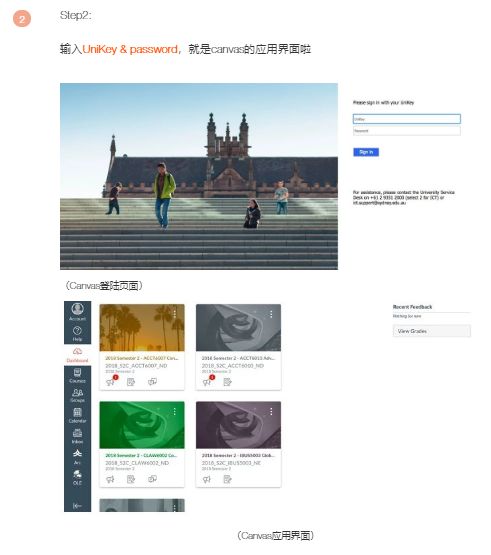Screen dimensions: 491x555
Task: Click the UniKey input field
Action: point(407,119)
